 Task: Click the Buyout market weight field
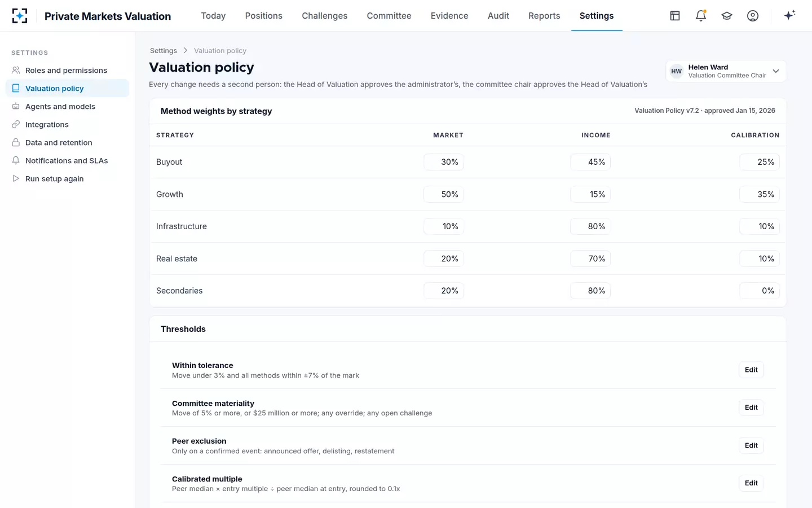tap(444, 162)
